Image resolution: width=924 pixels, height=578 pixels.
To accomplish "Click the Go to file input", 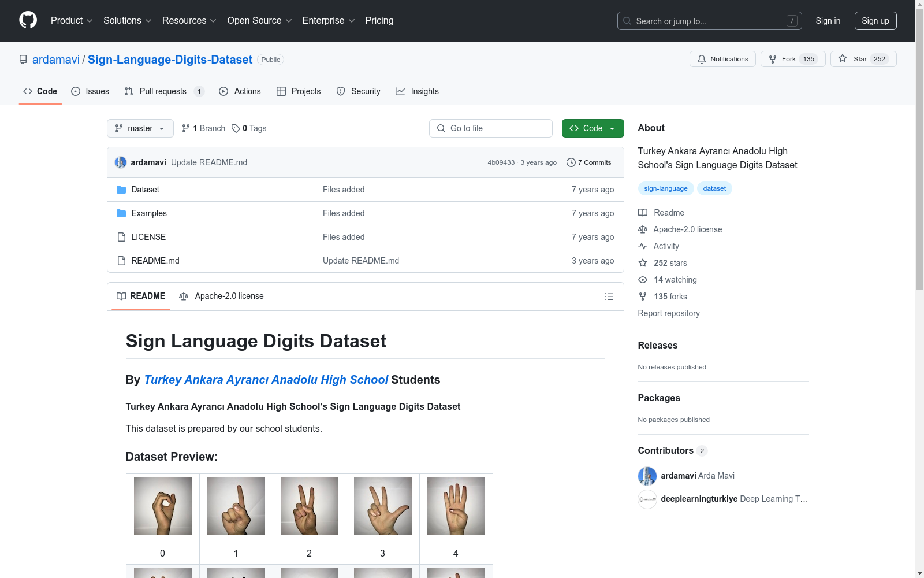I will [x=491, y=128].
